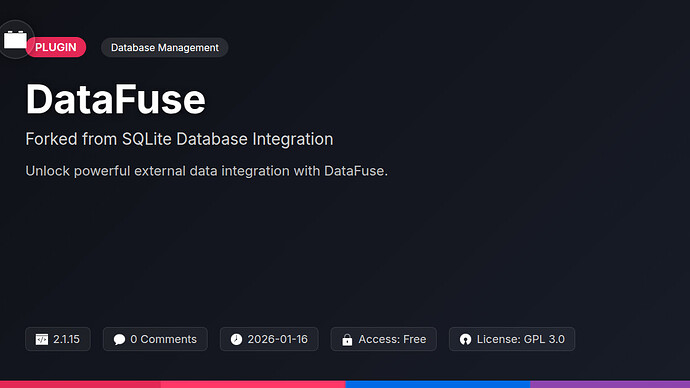Click the 'Unlock powerful external data integration' description
The width and height of the screenshot is (690, 388).
click(206, 171)
